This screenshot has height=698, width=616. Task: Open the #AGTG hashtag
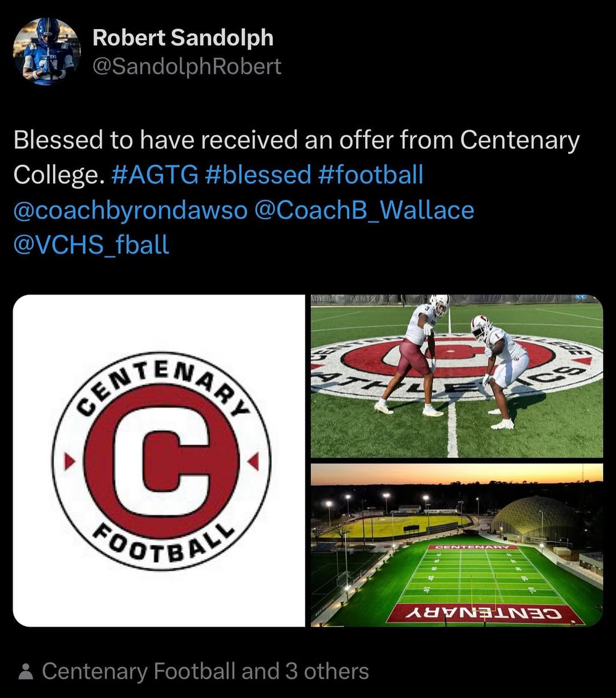click(155, 175)
